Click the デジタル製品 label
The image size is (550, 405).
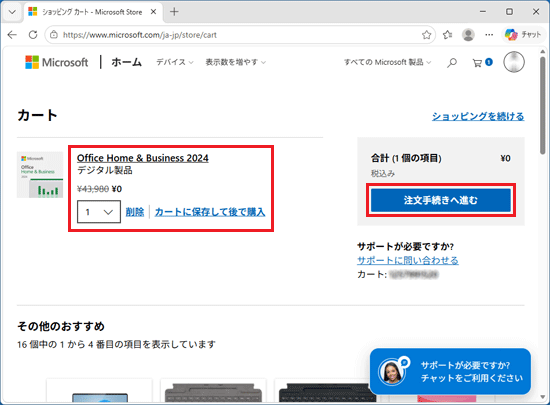point(105,170)
